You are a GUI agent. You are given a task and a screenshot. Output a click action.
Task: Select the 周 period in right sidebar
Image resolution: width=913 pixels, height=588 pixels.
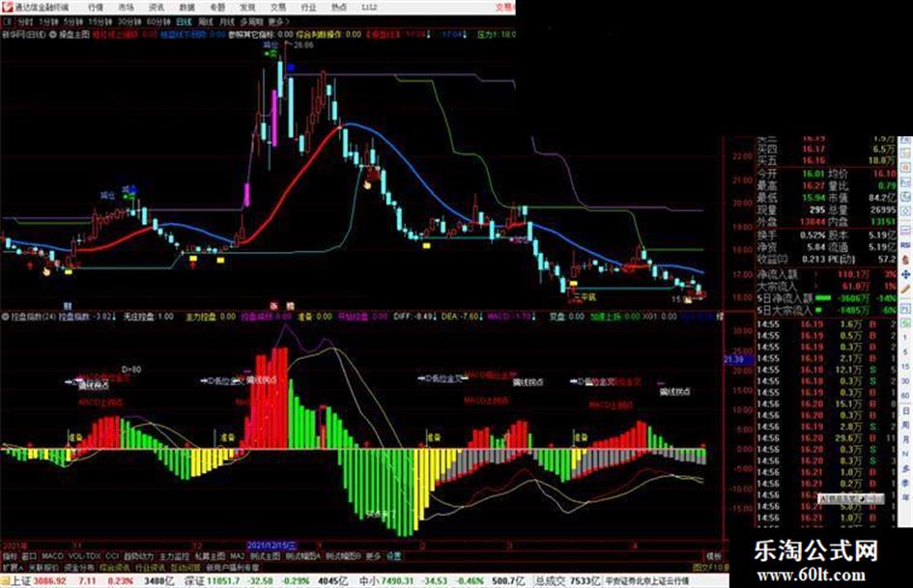(905, 425)
